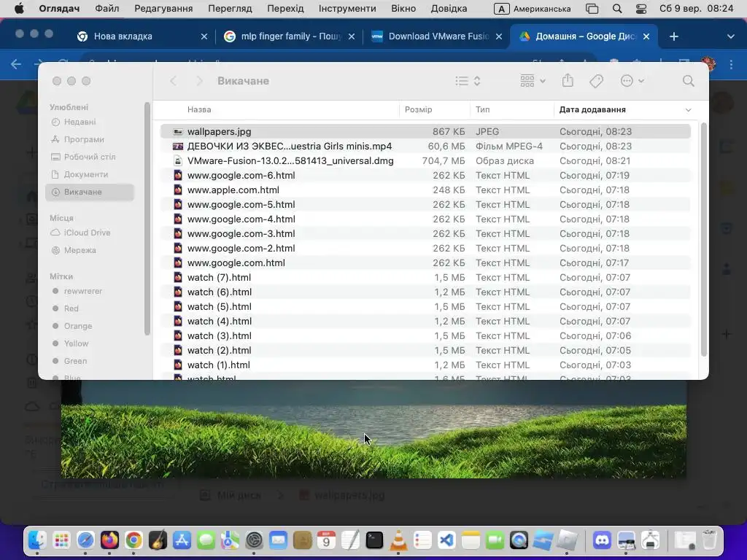The height and width of the screenshot is (560, 747).
Task: Open the Файл menu
Action: click(x=107, y=9)
